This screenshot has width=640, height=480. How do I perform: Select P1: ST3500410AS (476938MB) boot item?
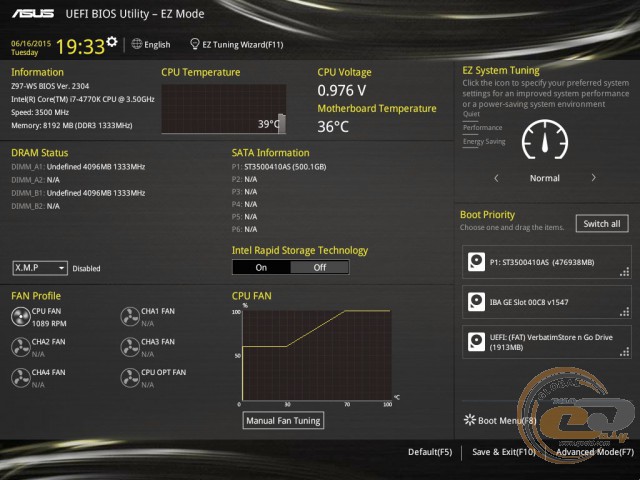point(547,262)
